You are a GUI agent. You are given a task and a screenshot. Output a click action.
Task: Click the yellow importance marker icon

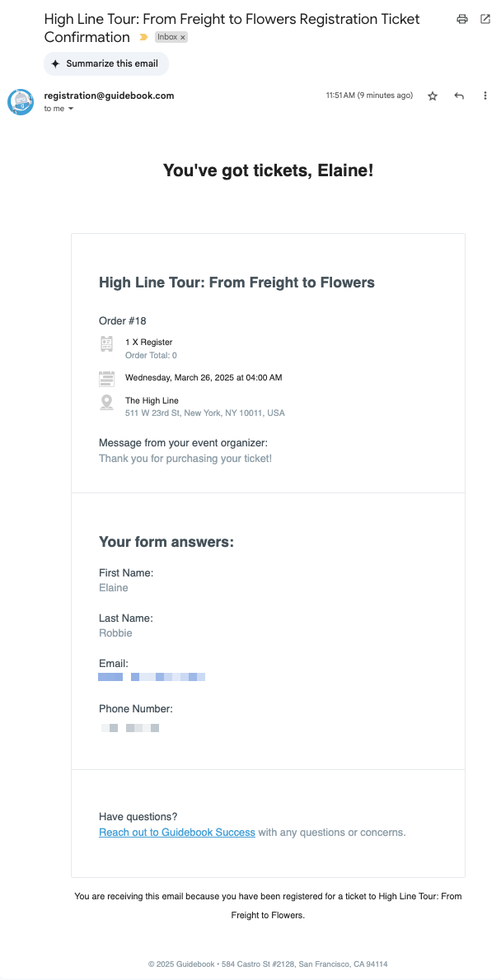point(143,38)
